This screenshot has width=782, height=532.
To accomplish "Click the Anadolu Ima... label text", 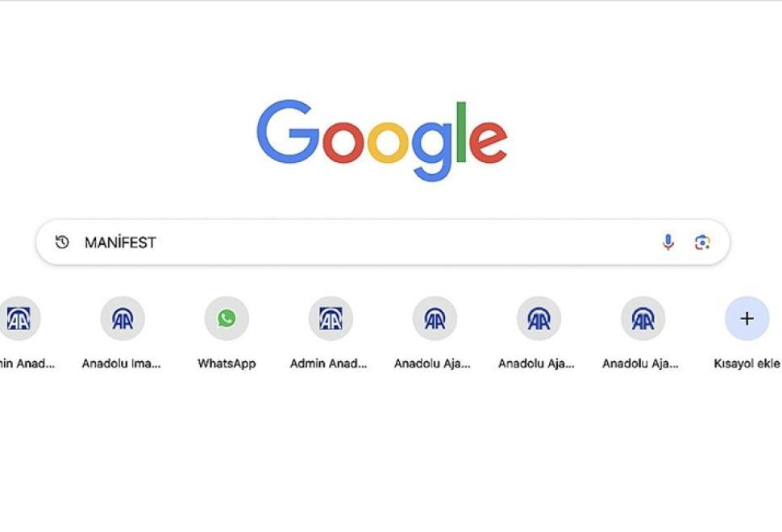I will point(121,364).
